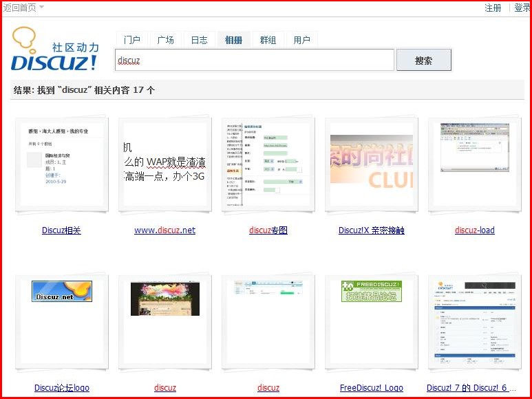Click the 搜索 button
Viewport: 532px width, 399px height.
pyautogui.click(x=424, y=60)
